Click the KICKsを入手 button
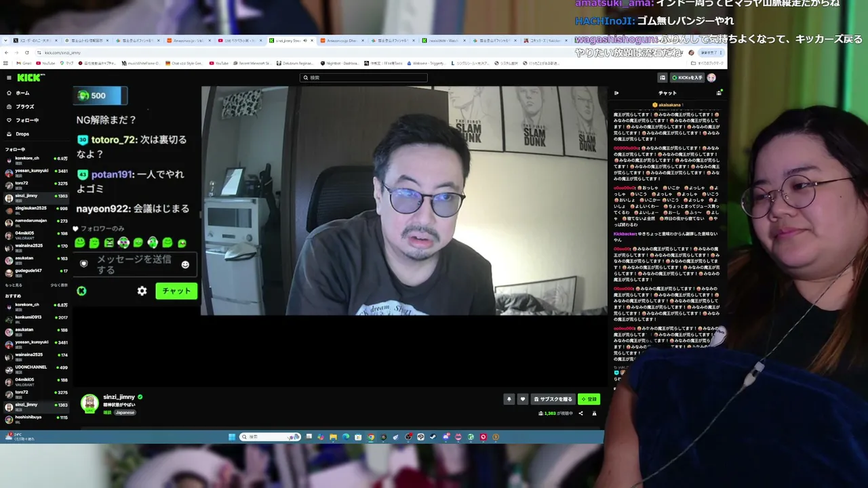Viewport: 868px width, 488px height. pyautogui.click(x=687, y=78)
